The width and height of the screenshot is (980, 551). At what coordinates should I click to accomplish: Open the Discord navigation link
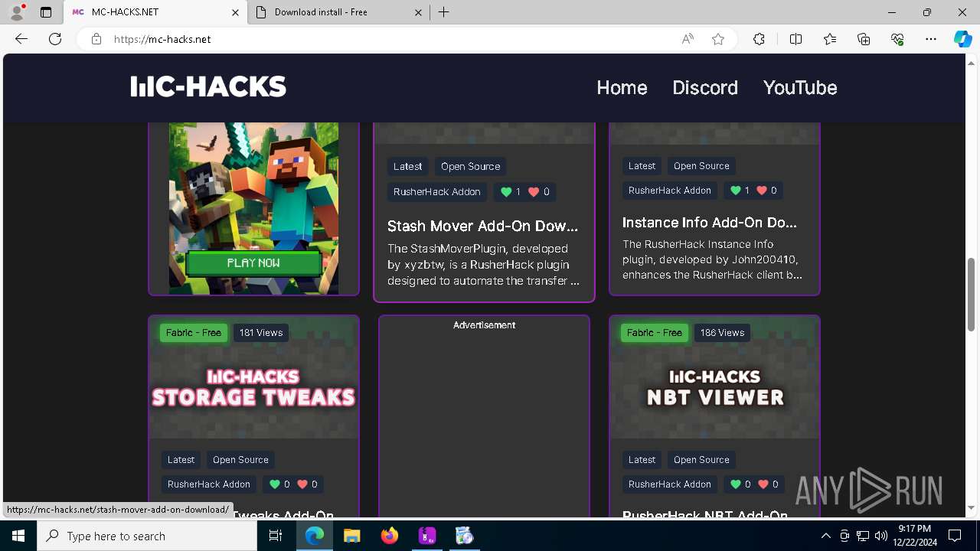tap(705, 87)
